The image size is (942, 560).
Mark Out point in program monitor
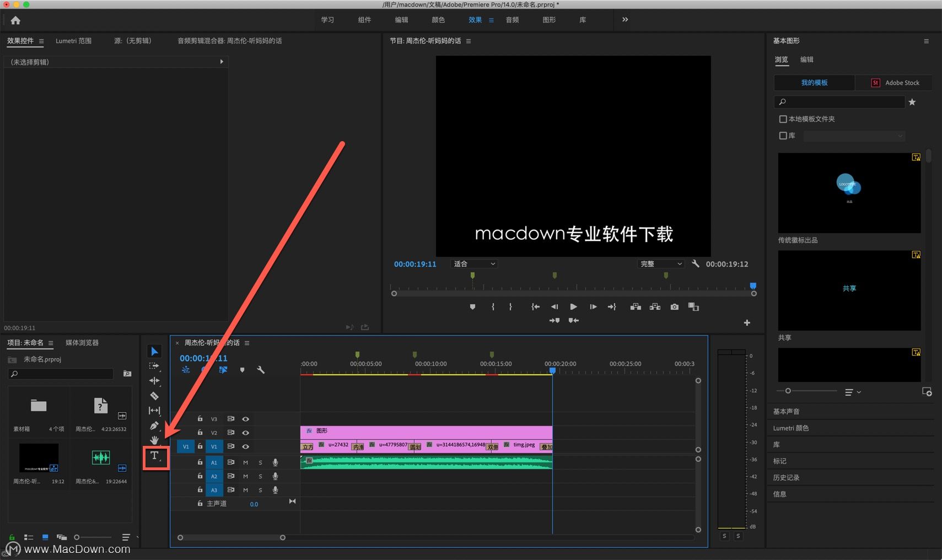click(510, 307)
